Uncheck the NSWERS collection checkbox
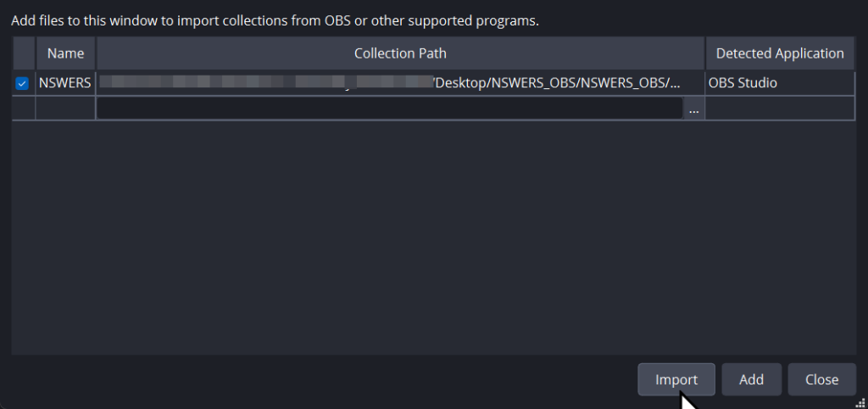The width and height of the screenshot is (868, 409). (23, 83)
